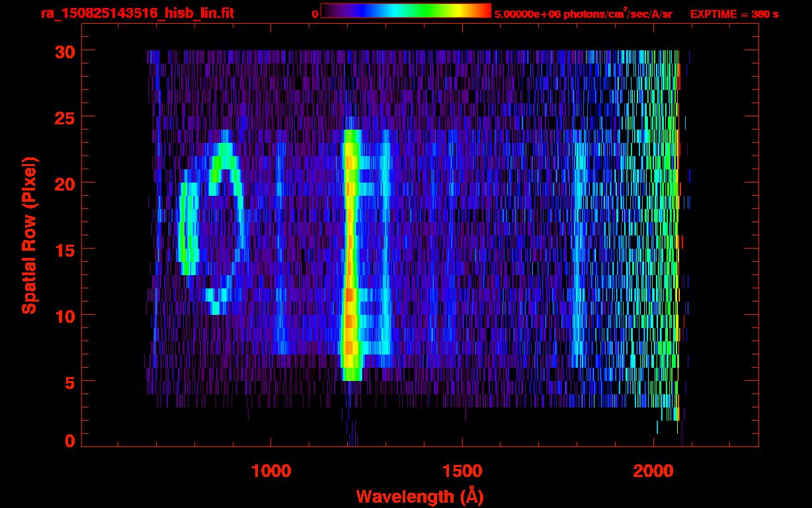Viewport: 812px width, 508px height.
Task: Click the 0 spatial row tick label
Action: pos(69,441)
